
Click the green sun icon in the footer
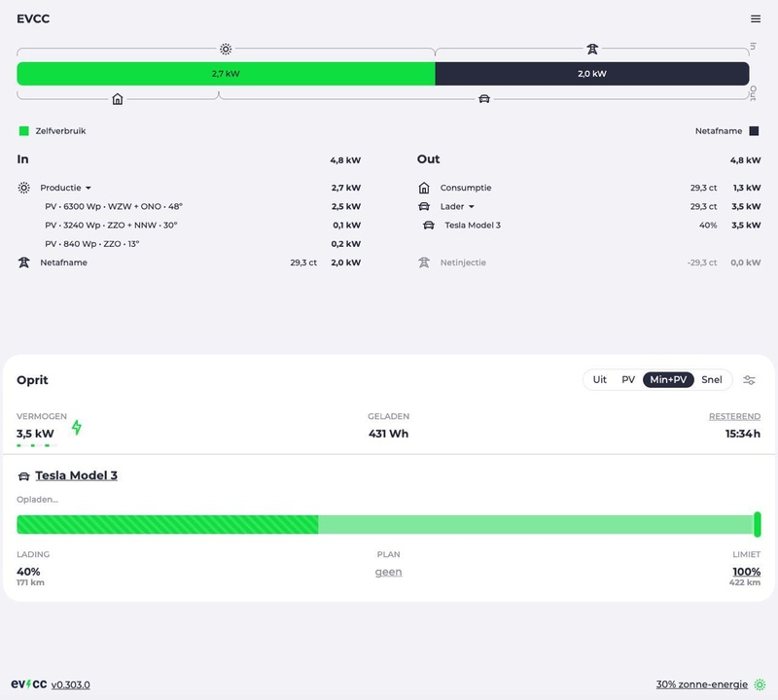(x=760, y=684)
